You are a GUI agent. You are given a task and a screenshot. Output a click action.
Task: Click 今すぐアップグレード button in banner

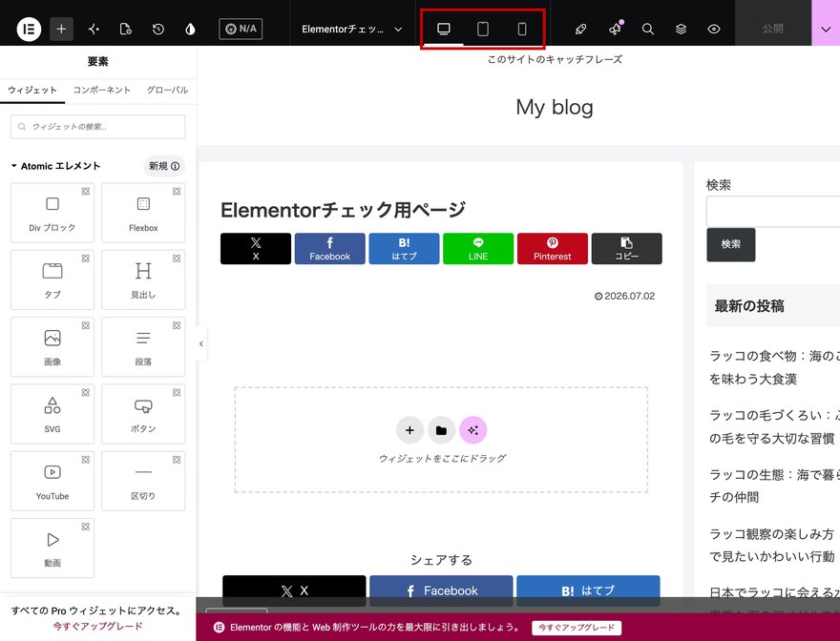click(x=577, y=628)
